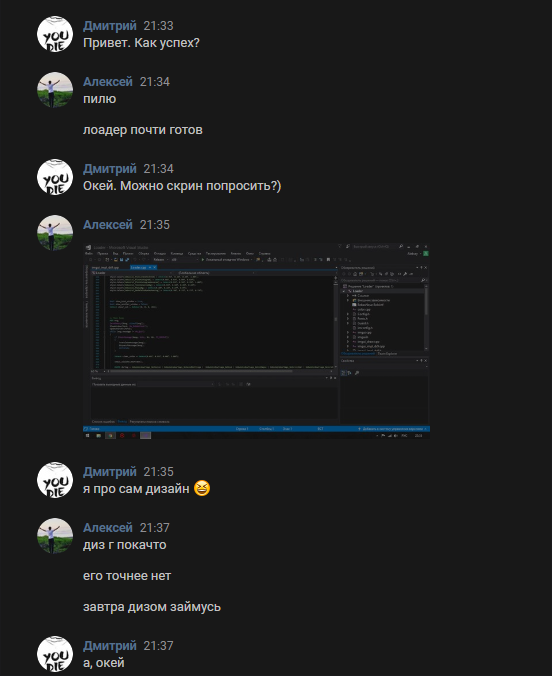Open the Алексей name link at 21:37
Screen dimensions: 552x676
[x=108, y=528]
